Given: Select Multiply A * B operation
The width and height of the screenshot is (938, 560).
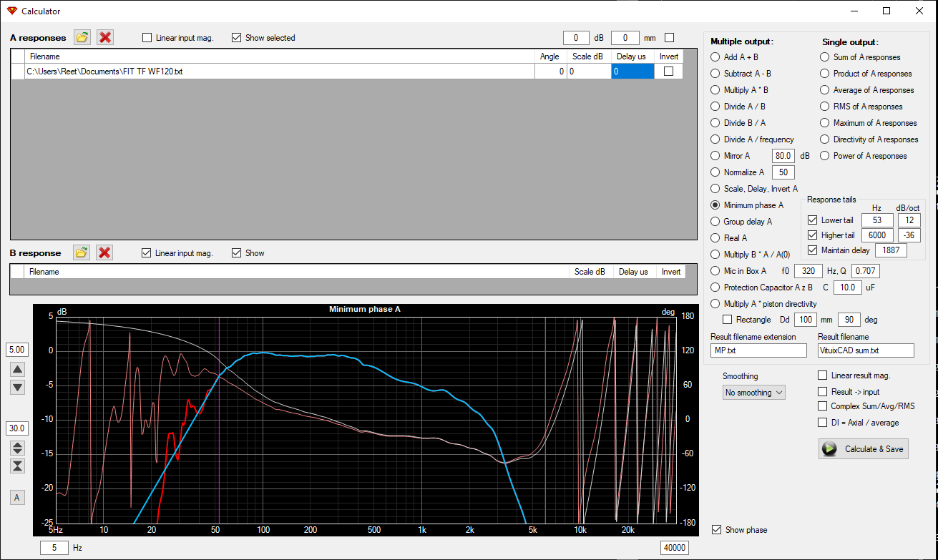Looking at the screenshot, I should pos(715,90).
